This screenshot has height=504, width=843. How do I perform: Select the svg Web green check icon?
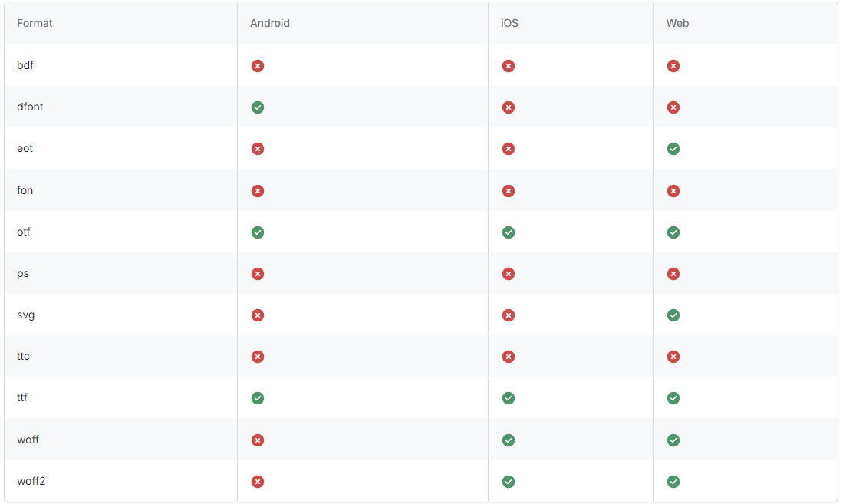[673, 315]
